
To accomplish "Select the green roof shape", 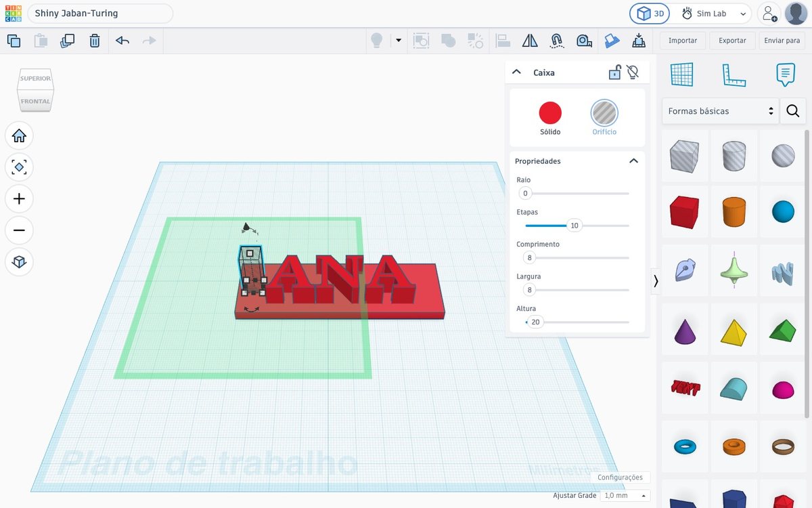I will click(x=783, y=330).
